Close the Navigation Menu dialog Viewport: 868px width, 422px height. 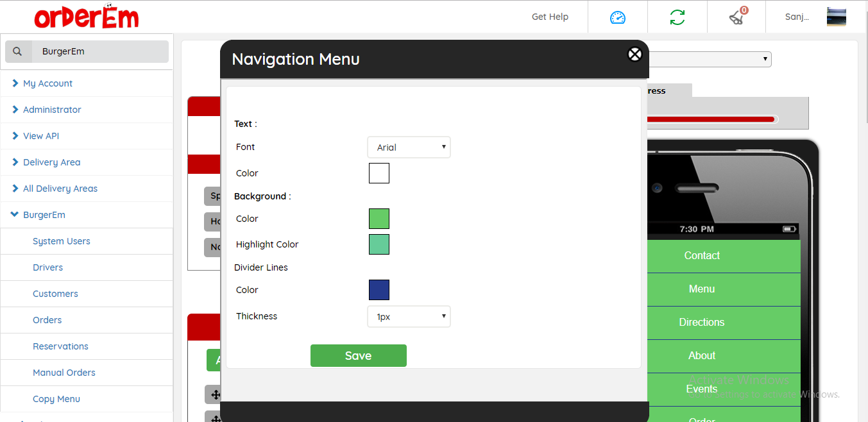634,55
